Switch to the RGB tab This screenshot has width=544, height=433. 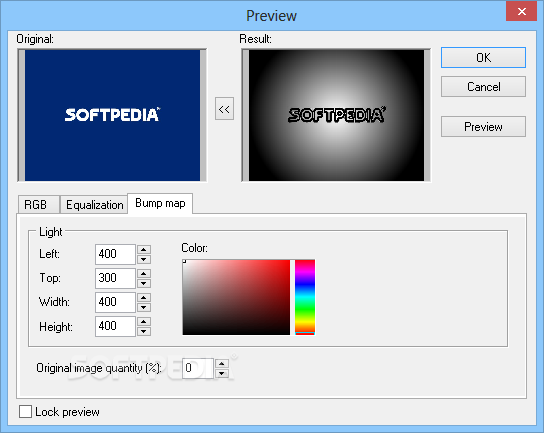click(x=39, y=205)
